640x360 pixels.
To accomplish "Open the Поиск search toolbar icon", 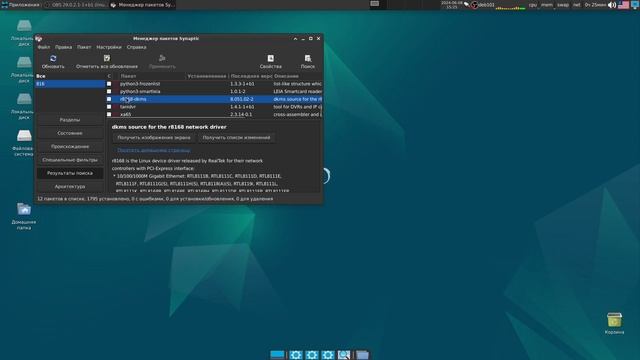I will point(308,58).
